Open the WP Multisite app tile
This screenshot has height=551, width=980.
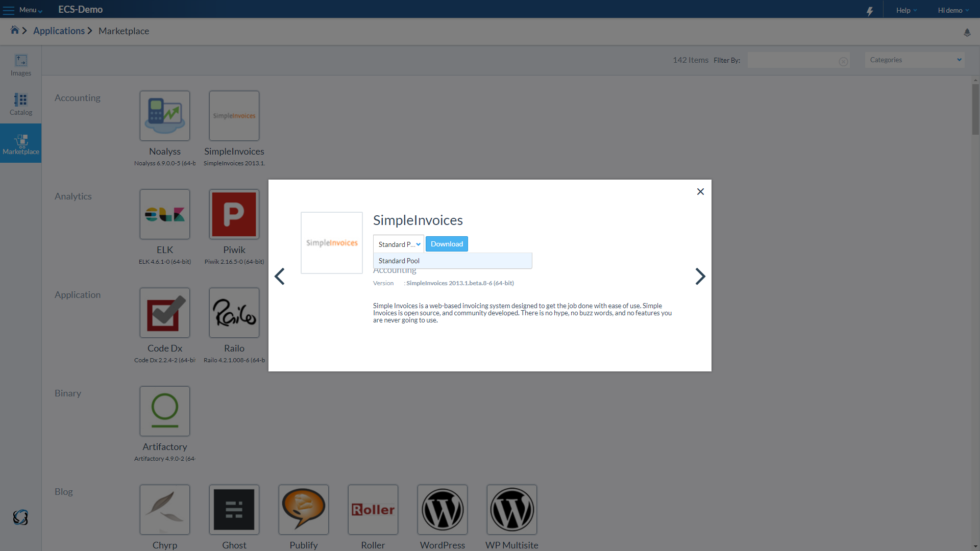coord(512,510)
